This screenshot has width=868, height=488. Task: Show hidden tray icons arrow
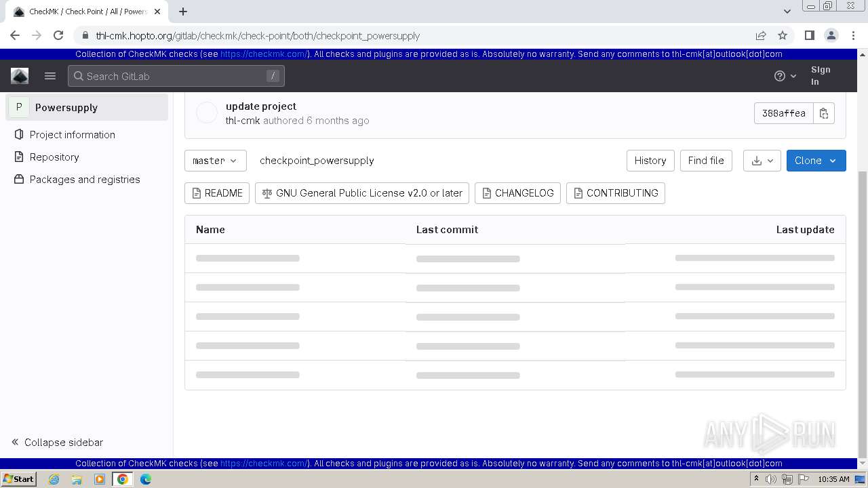tap(756, 479)
